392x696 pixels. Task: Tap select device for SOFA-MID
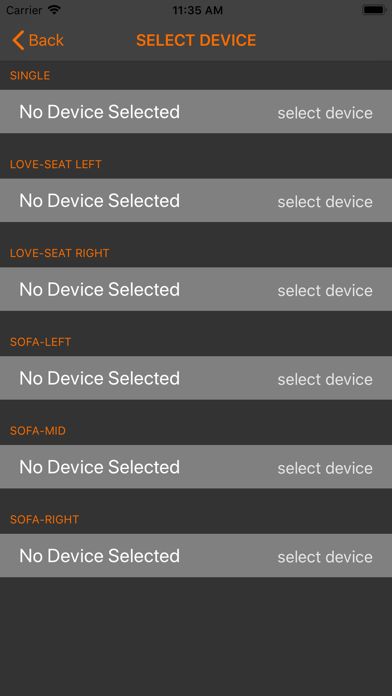point(325,468)
